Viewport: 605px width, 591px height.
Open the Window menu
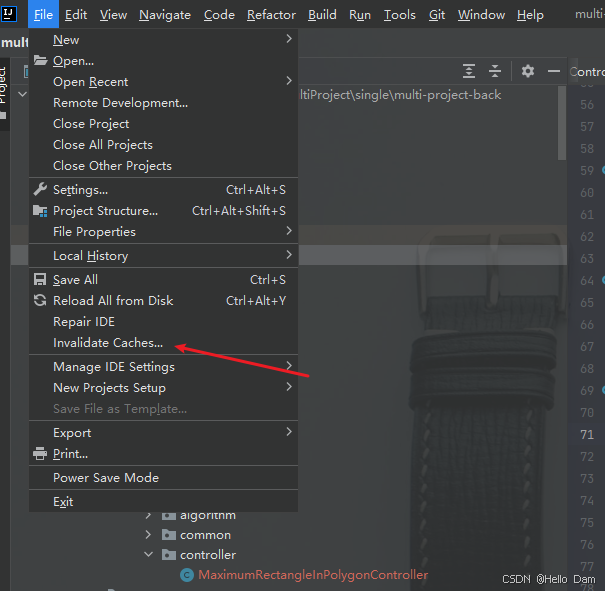(x=481, y=15)
